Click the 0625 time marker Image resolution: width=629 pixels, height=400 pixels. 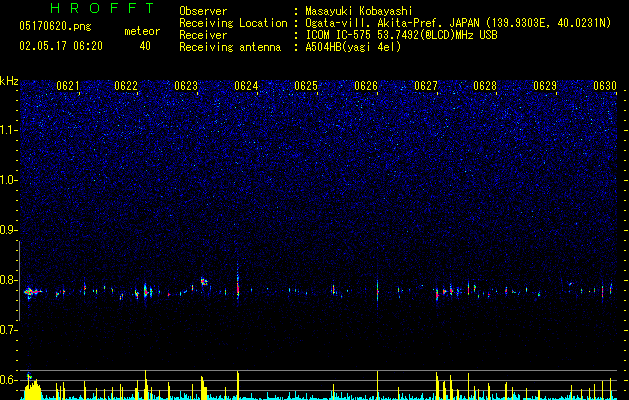click(x=306, y=86)
